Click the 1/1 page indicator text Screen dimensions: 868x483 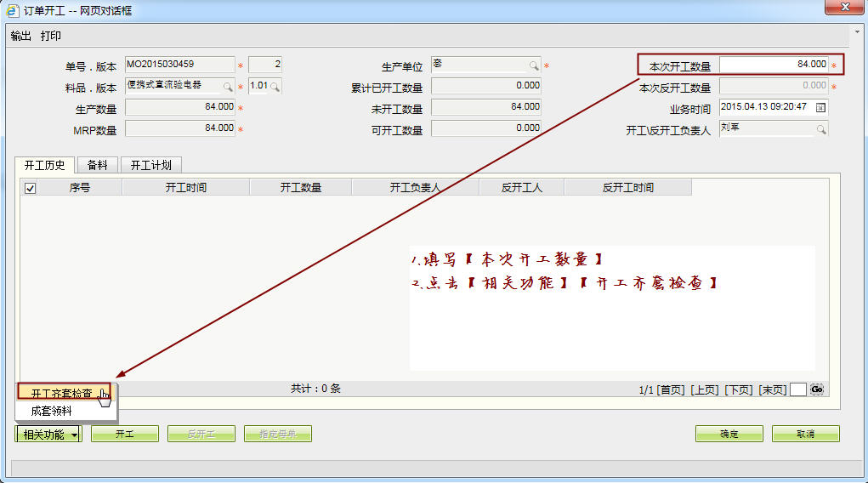point(646,390)
